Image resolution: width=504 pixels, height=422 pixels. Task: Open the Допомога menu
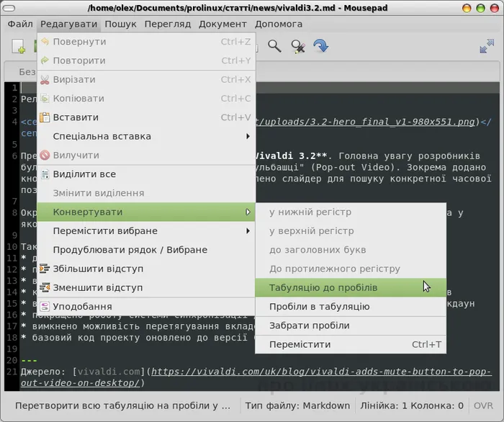[279, 24]
